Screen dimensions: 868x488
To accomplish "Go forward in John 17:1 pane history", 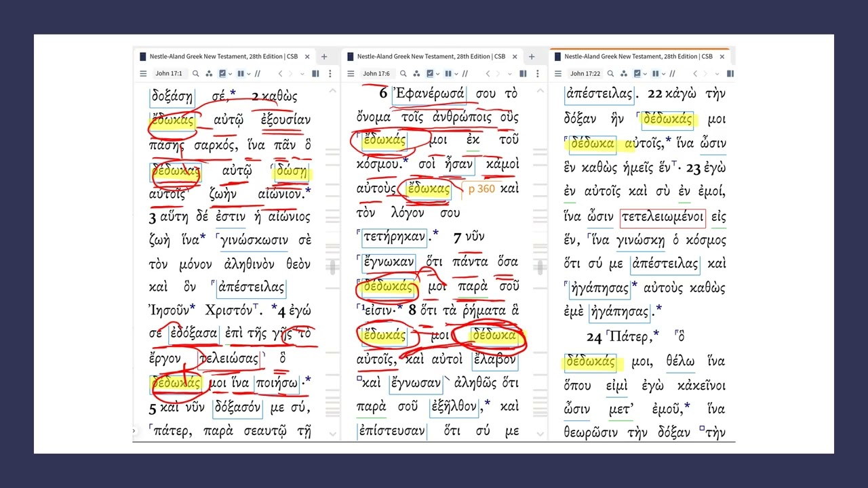I will coord(290,73).
